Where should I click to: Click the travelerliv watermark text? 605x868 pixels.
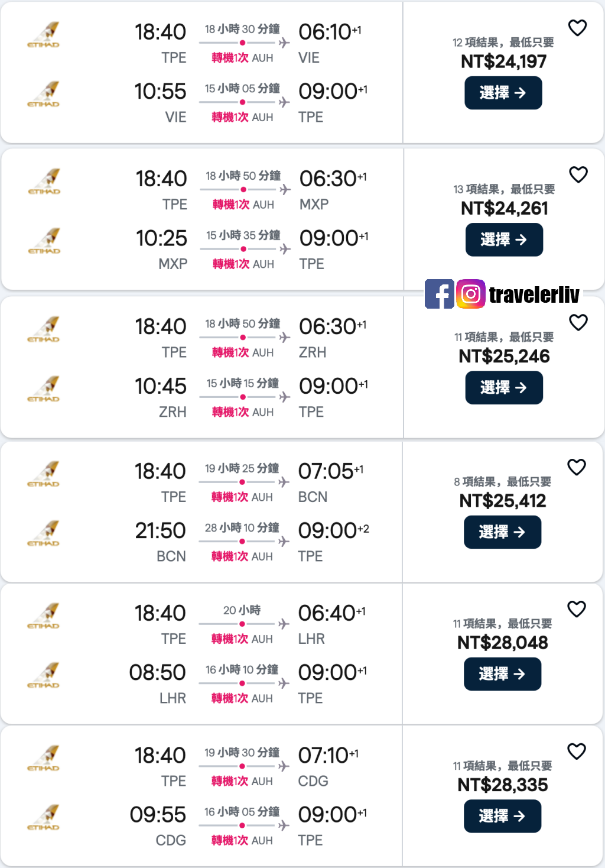[x=534, y=294]
